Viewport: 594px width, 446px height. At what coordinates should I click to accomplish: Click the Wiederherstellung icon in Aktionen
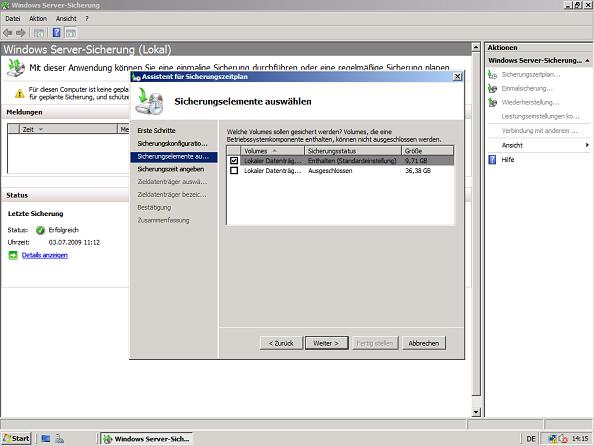[x=492, y=102]
